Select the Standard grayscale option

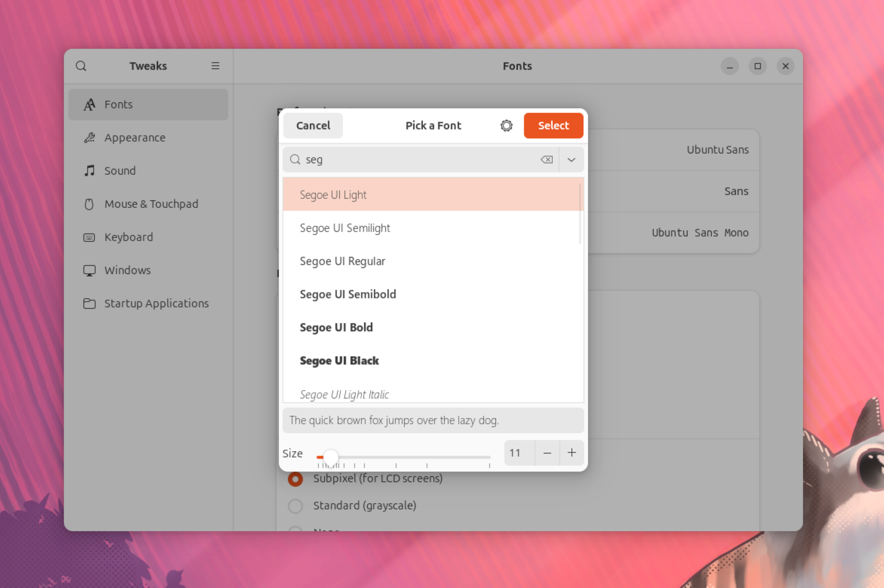(295, 505)
